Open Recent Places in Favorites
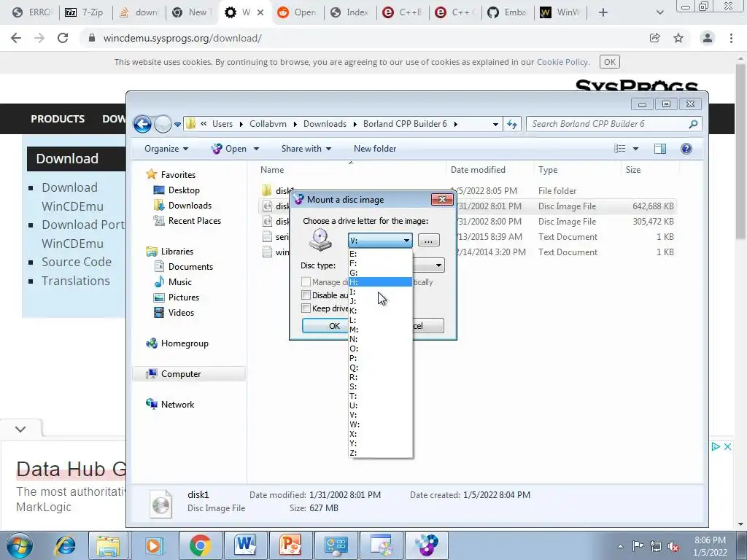The width and height of the screenshot is (747, 560). tap(194, 220)
